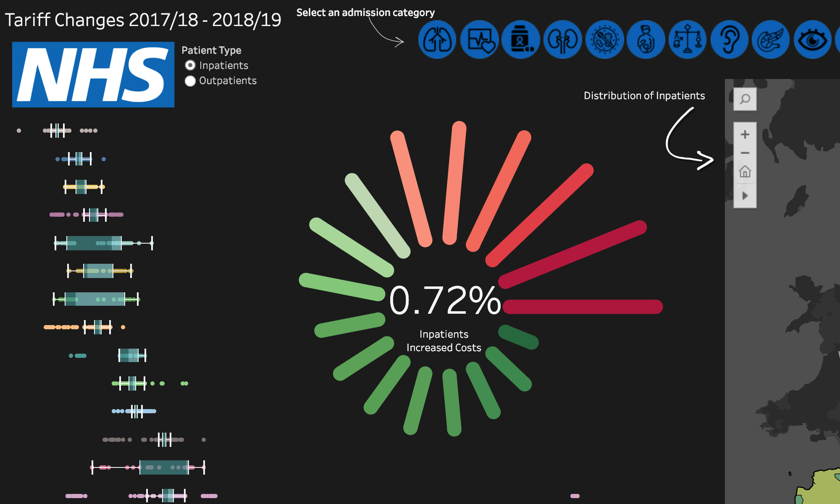
Task: Click the teal box plot on fifth row
Action: (94, 243)
